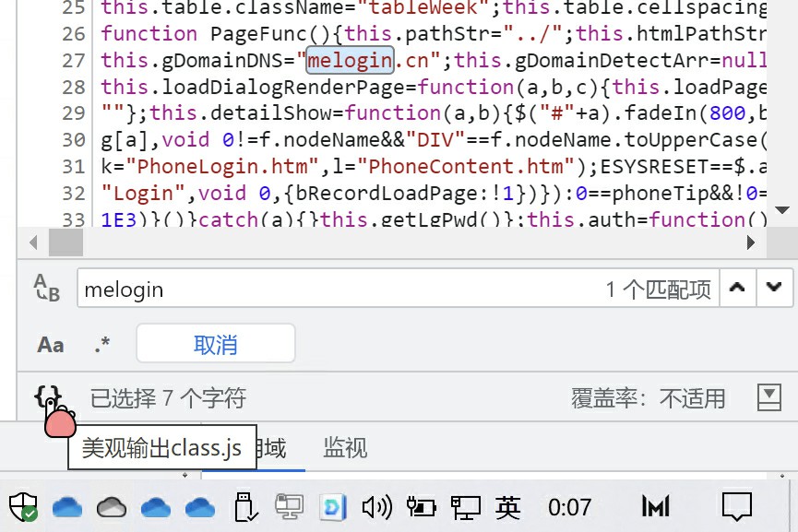
Task: Toggle regular expression (.*) search option
Action: coord(102,345)
